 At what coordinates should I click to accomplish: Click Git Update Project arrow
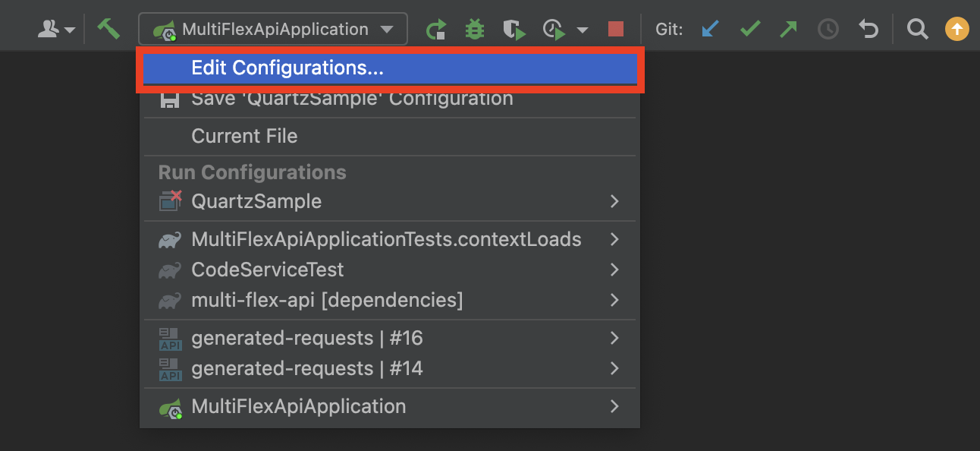pyautogui.click(x=710, y=30)
